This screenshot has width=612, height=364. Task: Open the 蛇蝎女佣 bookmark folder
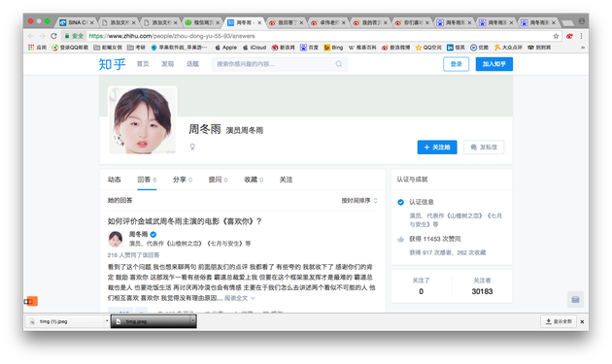108,48
